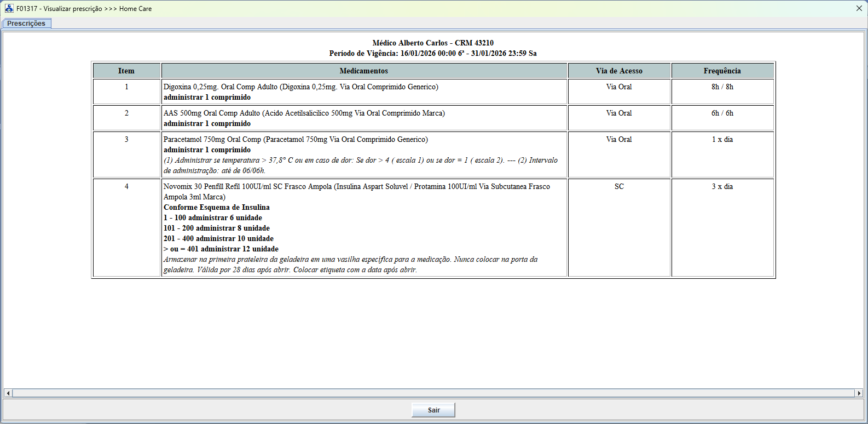Click the 3 x dia frequency cell
This screenshot has height=424, width=868.
point(722,187)
